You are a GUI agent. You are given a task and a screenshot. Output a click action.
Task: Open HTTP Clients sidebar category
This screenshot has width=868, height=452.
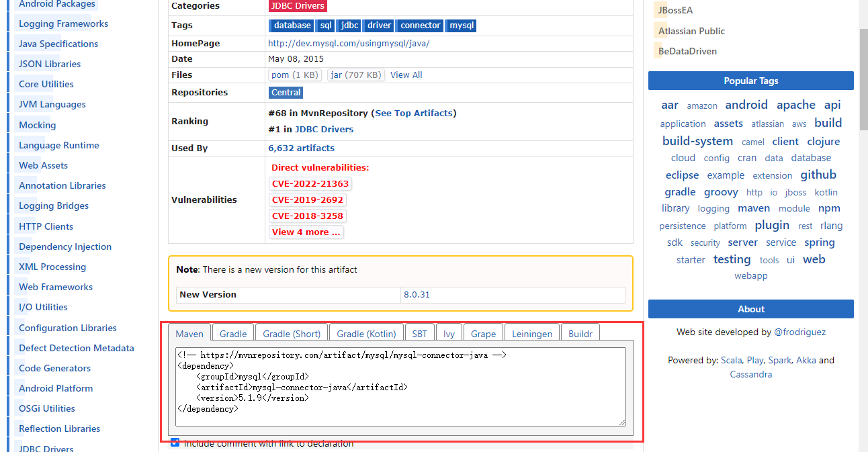point(46,226)
